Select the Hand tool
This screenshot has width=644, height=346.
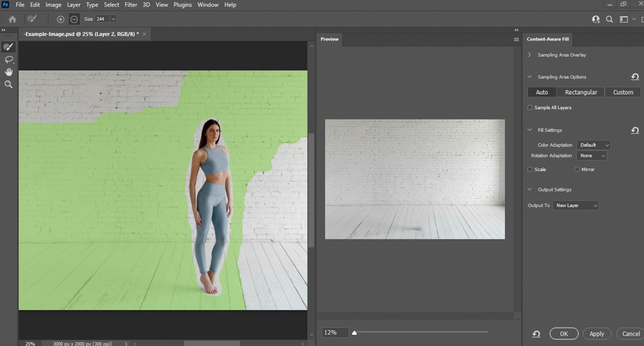click(8, 72)
